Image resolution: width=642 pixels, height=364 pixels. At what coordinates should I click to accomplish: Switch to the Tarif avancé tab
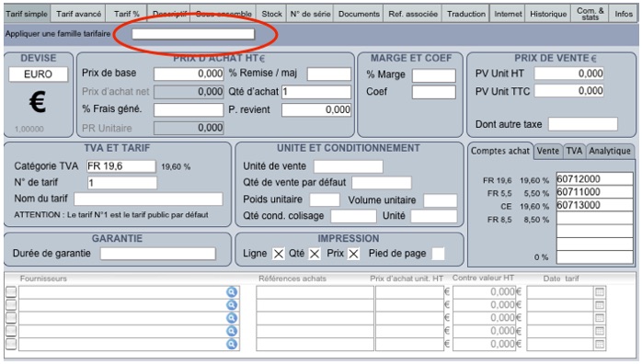(x=78, y=14)
